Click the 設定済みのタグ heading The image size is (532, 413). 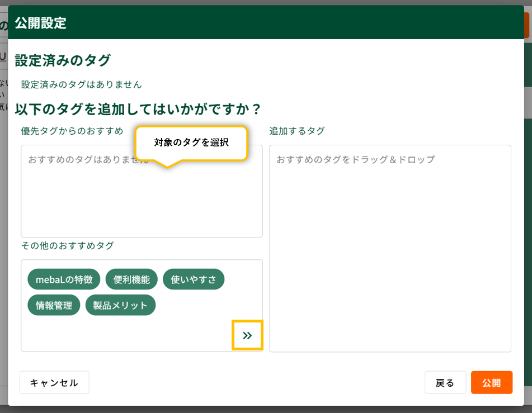(x=63, y=60)
